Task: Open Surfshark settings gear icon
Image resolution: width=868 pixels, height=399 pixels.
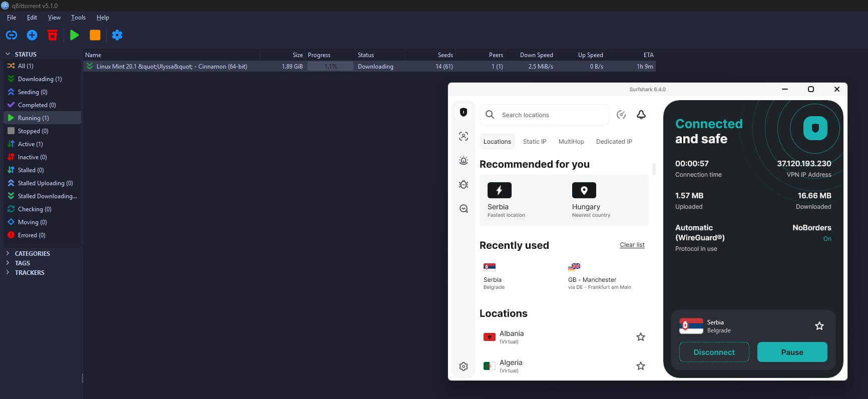Action: click(x=464, y=366)
